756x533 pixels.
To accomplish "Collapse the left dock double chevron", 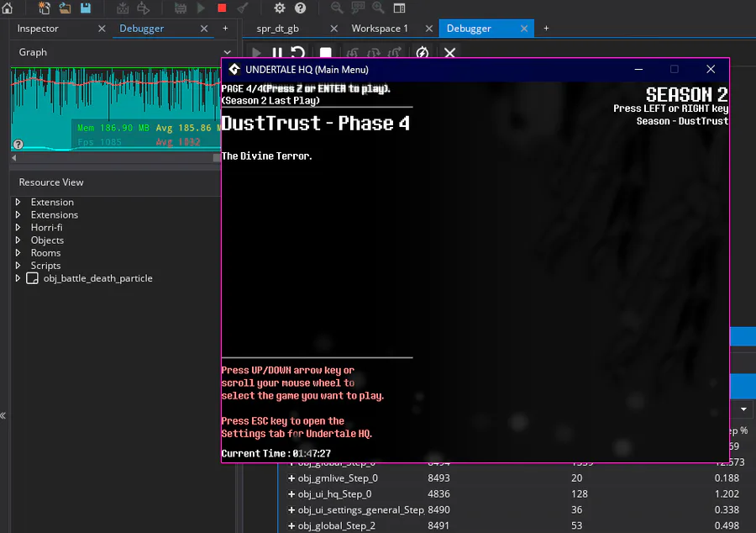I will pyautogui.click(x=3, y=415).
